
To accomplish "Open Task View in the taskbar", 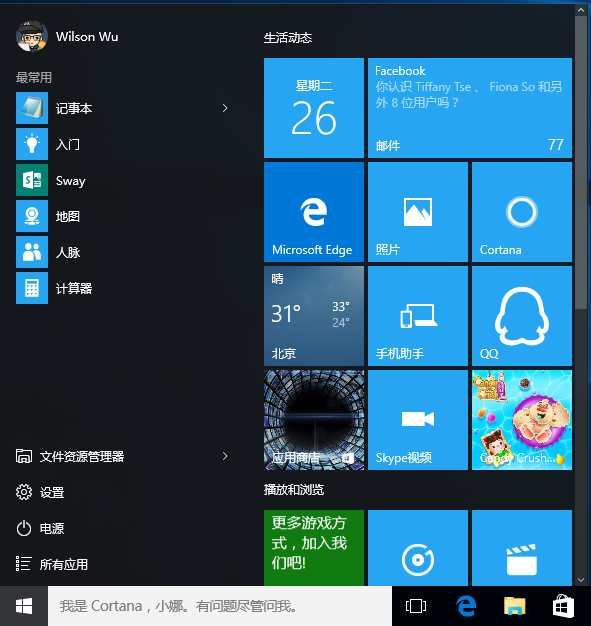I will pos(416,606).
